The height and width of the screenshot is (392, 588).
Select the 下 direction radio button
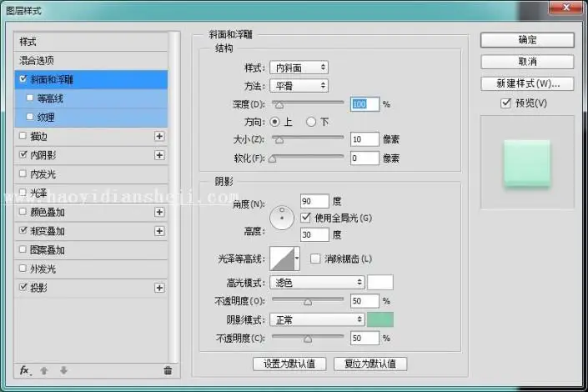pos(311,122)
